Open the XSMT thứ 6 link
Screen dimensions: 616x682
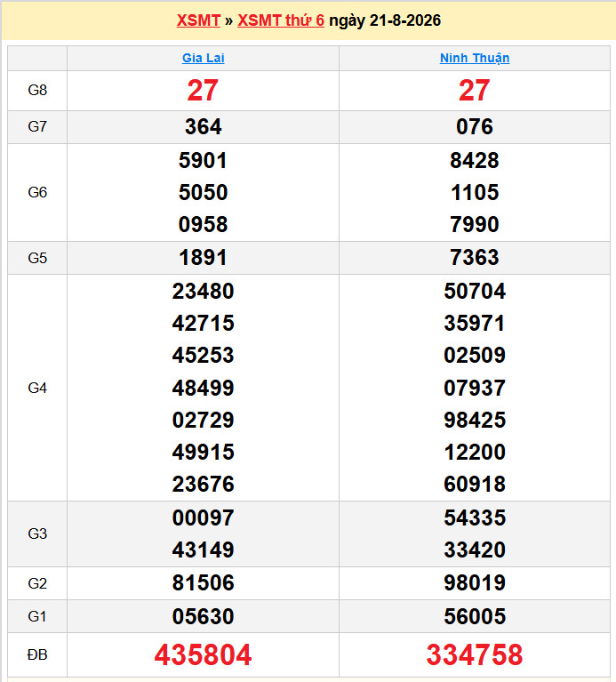[x=281, y=20]
